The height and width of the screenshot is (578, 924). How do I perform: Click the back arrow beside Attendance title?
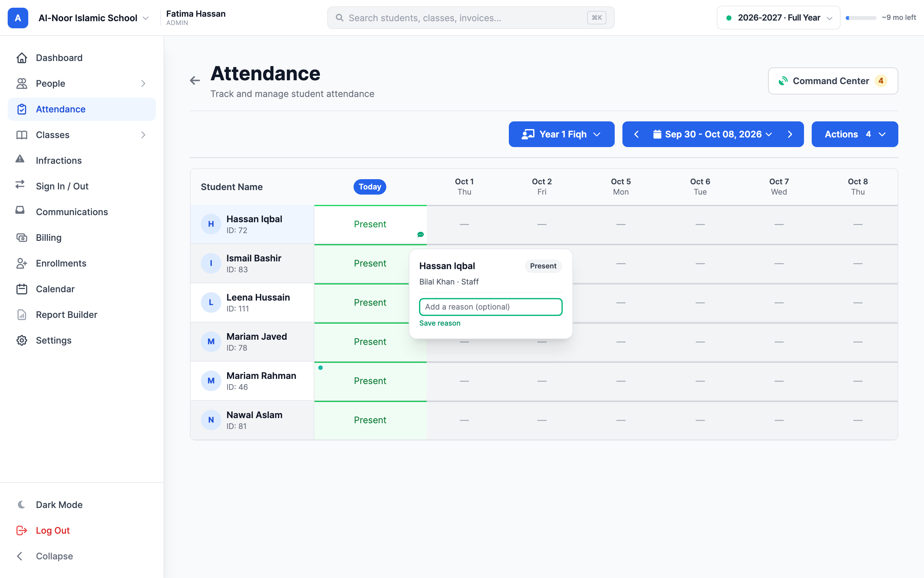(195, 80)
